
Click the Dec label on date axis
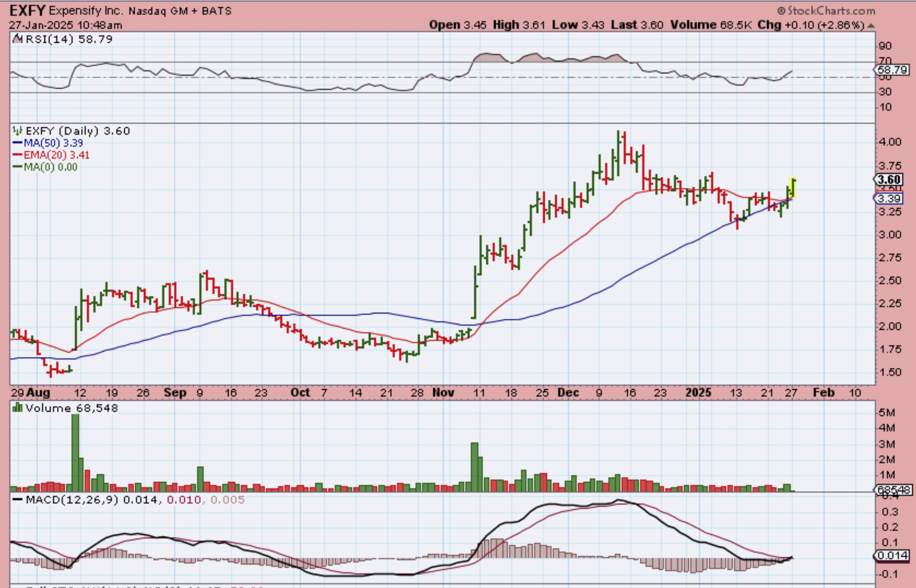(568, 392)
